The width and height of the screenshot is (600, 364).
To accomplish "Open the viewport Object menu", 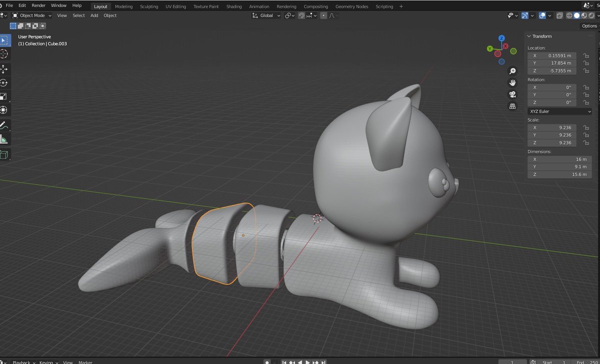I will tap(110, 15).
